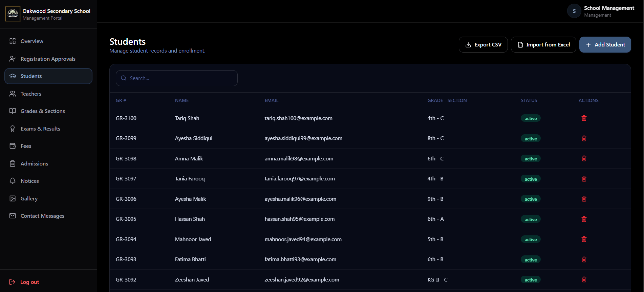
Task: Focus the student Search field
Action: click(177, 78)
